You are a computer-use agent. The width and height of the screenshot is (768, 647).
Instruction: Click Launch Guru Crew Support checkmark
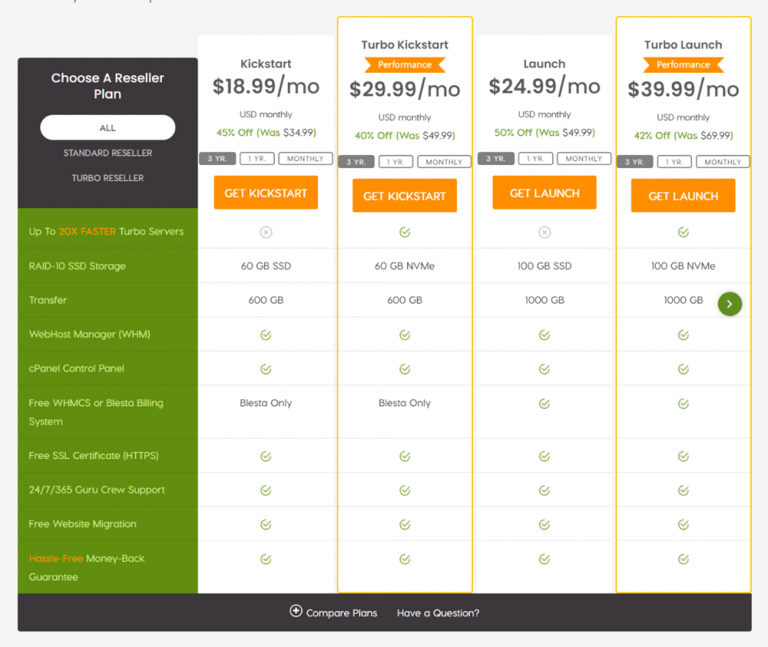coord(544,491)
